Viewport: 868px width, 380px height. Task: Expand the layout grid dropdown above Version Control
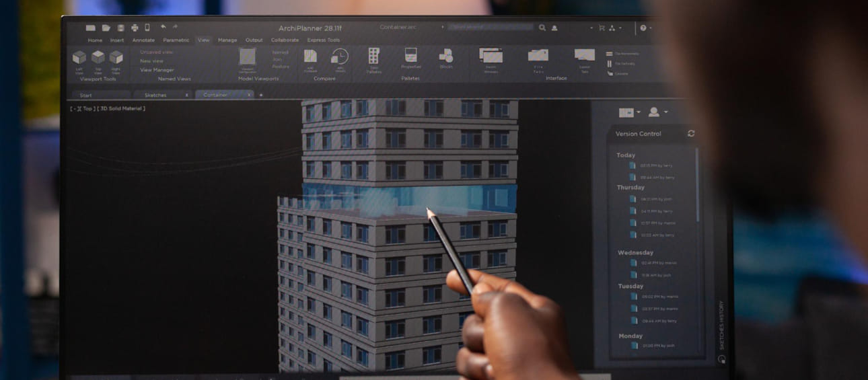[629, 112]
